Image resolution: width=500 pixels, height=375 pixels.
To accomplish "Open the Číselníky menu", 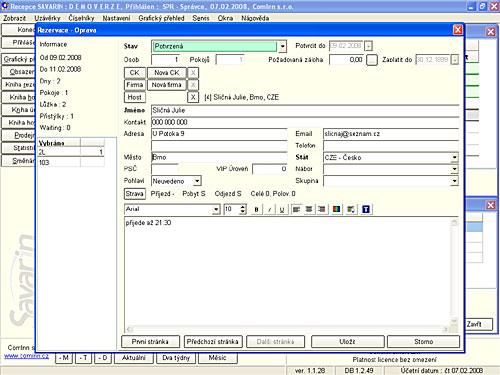I will click(x=81, y=18).
